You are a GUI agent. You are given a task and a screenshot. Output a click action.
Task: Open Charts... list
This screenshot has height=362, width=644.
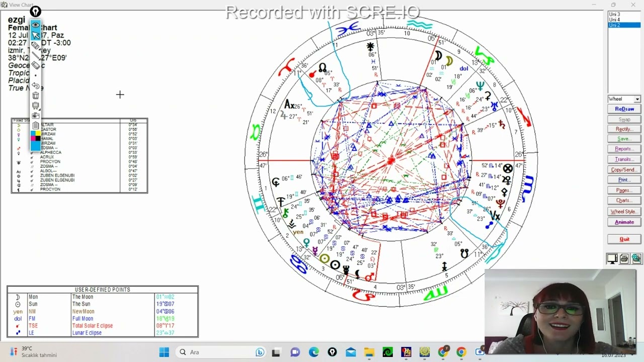624,201
